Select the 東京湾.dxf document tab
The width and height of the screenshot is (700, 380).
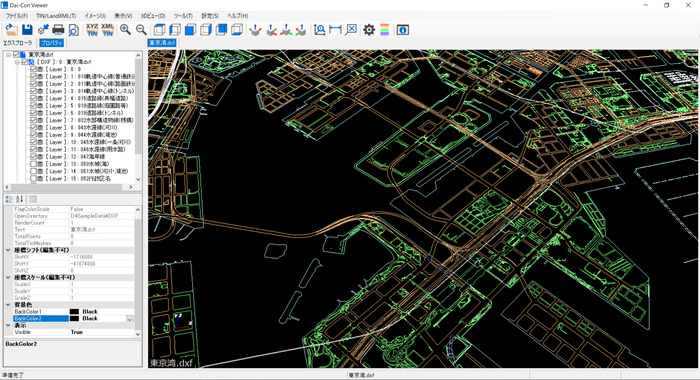coord(162,43)
